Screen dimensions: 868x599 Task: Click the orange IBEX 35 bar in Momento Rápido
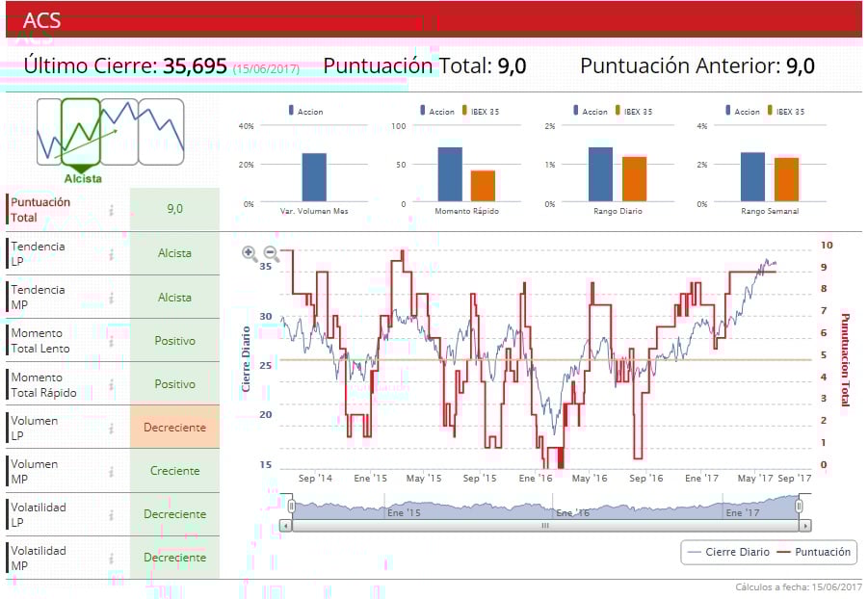[483, 186]
